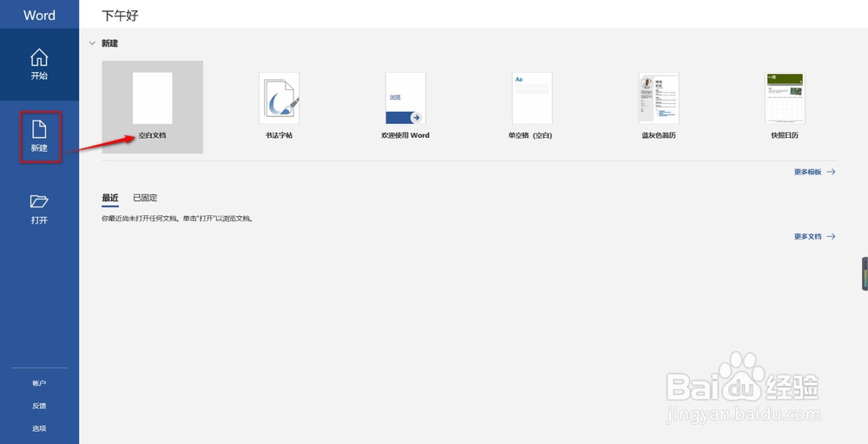Click the 空白文档 label text
Image resolution: width=868 pixels, height=444 pixels.
(x=152, y=135)
